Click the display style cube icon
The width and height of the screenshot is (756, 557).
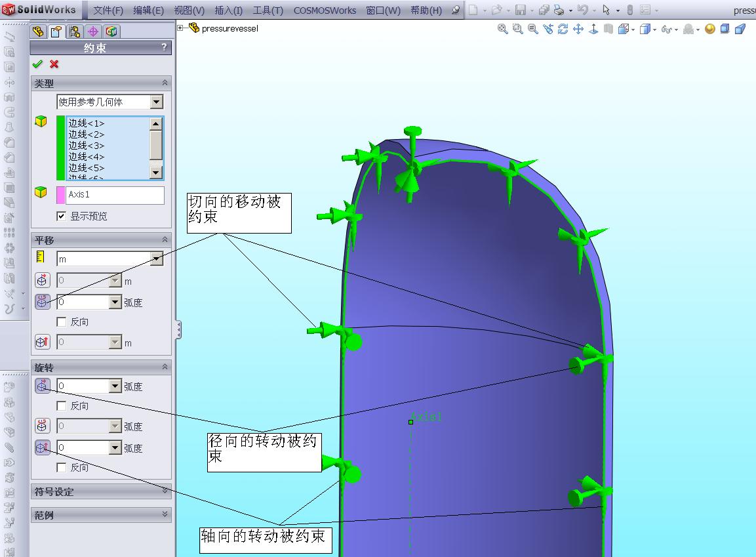click(x=645, y=29)
